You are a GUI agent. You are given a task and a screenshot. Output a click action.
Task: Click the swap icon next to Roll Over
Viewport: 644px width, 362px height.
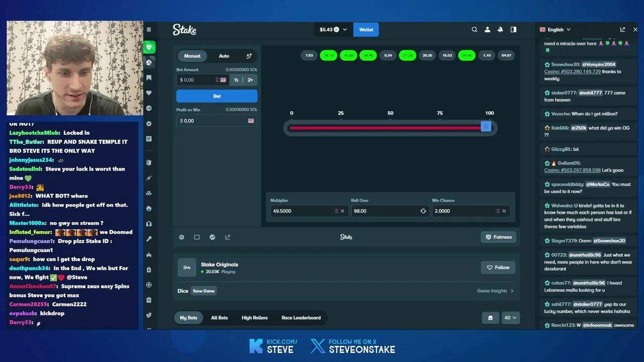[x=423, y=211]
